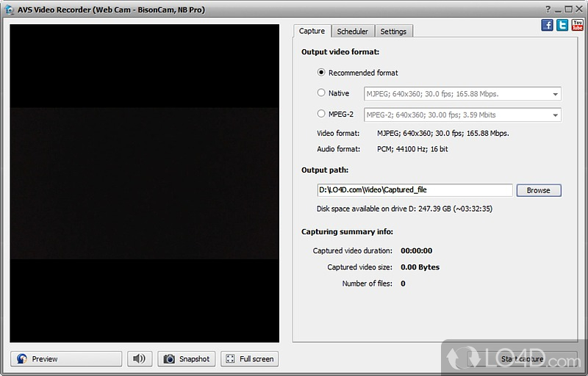The height and width of the screenshot is (376, 588).
Task: Mute audio with the speaker button
Action: click(140, 359)
